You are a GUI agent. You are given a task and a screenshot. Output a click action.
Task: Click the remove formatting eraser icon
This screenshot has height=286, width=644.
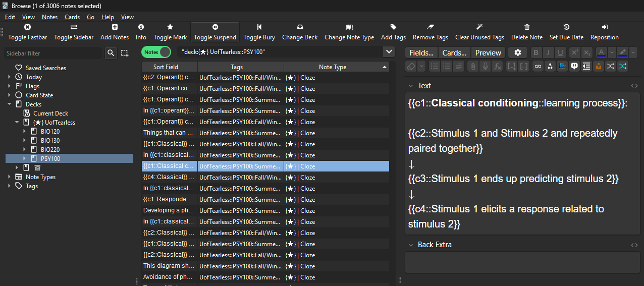tap(411, 66)
